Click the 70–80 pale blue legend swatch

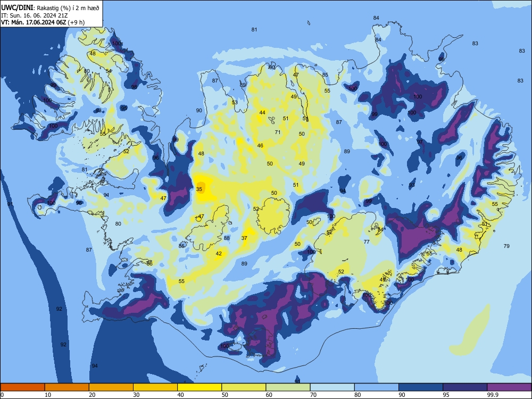pyautogui.click(x=332, y=387)
